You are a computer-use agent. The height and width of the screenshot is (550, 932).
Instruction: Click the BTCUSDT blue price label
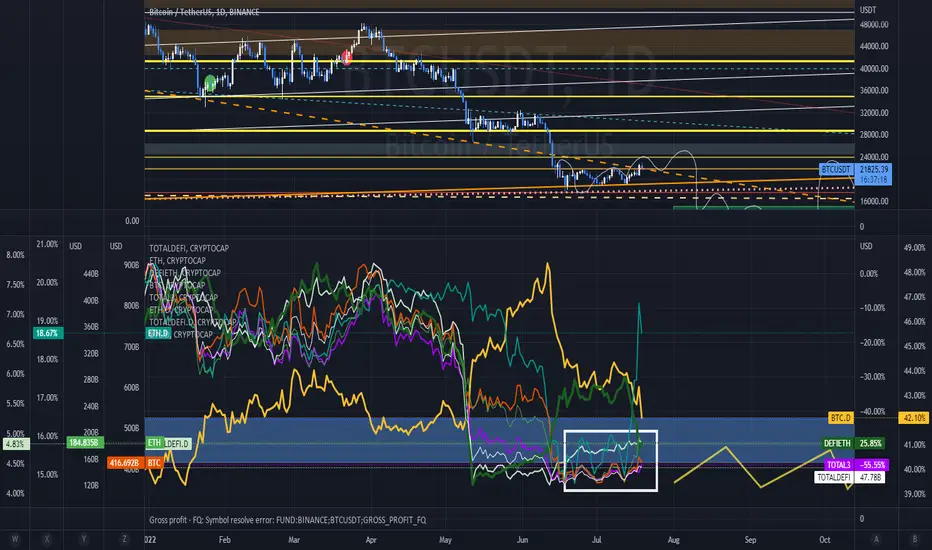(x=836, y=169)
